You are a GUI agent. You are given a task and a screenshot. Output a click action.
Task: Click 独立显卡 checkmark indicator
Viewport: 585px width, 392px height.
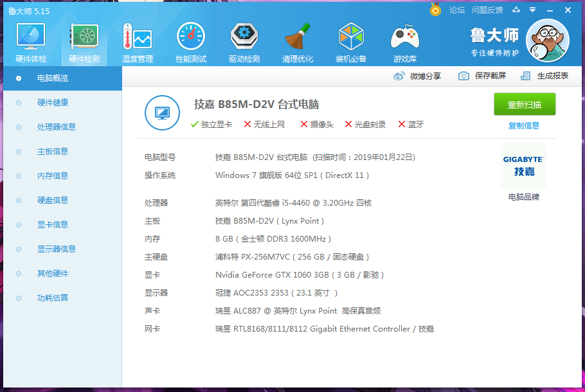pyautogui.click(x=211, y=125)
